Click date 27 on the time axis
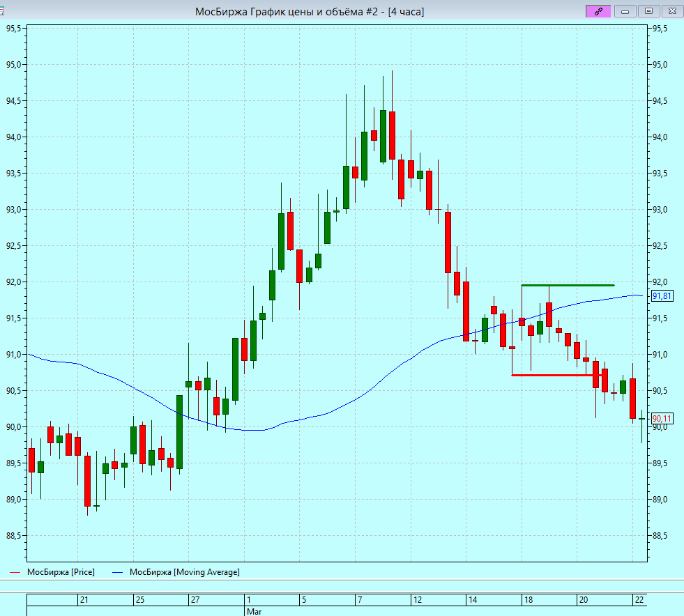Viewport: 684px width, 616px height. [195, 600]
